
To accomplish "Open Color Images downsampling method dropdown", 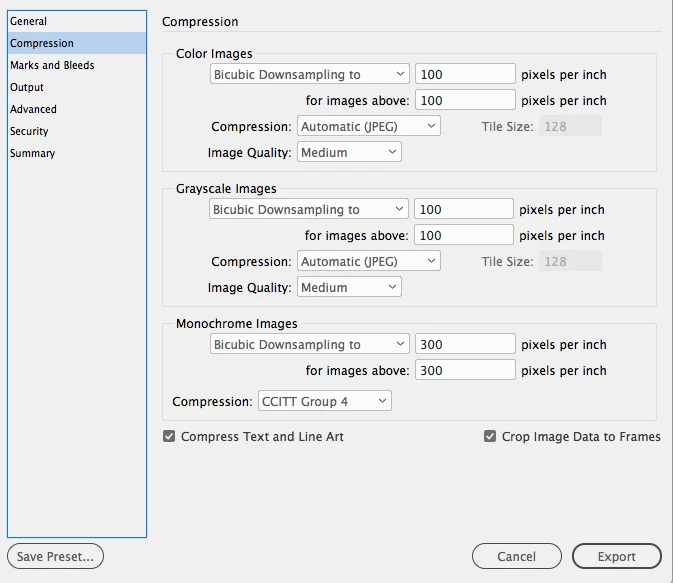I will (x=309, y=74).
